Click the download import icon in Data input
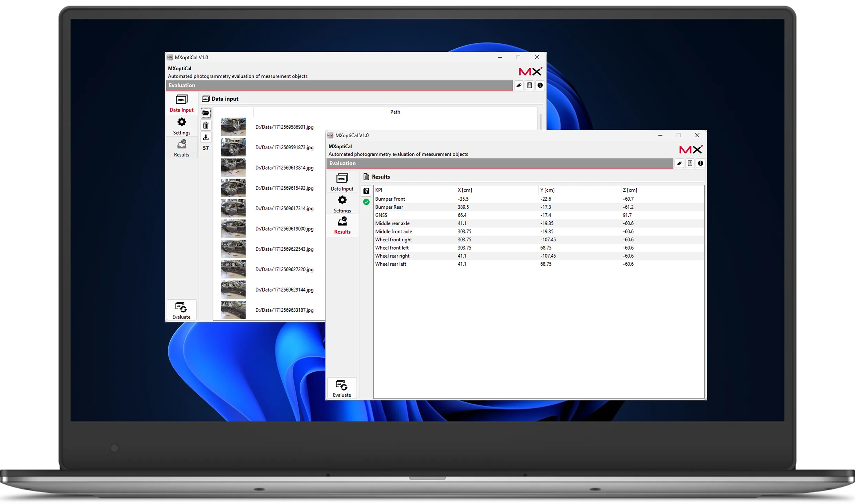Screen dimensions: 855x504 pos(206,137)
